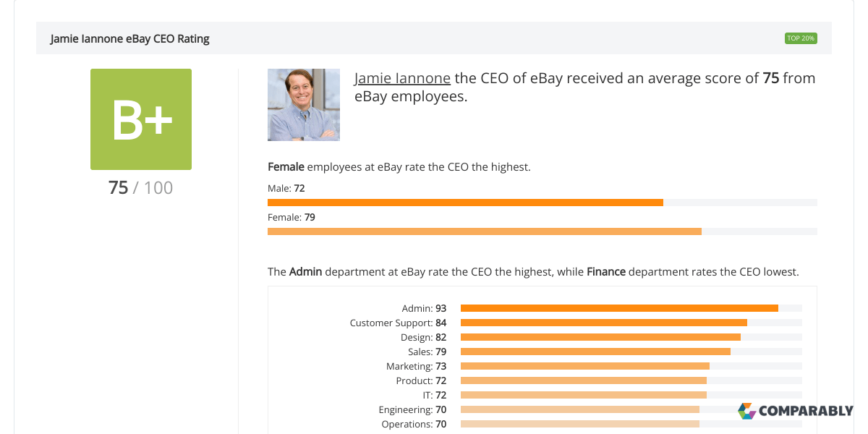Click the Male rating bar
Viewport: 868px width, 434px height.
(465, 203)
